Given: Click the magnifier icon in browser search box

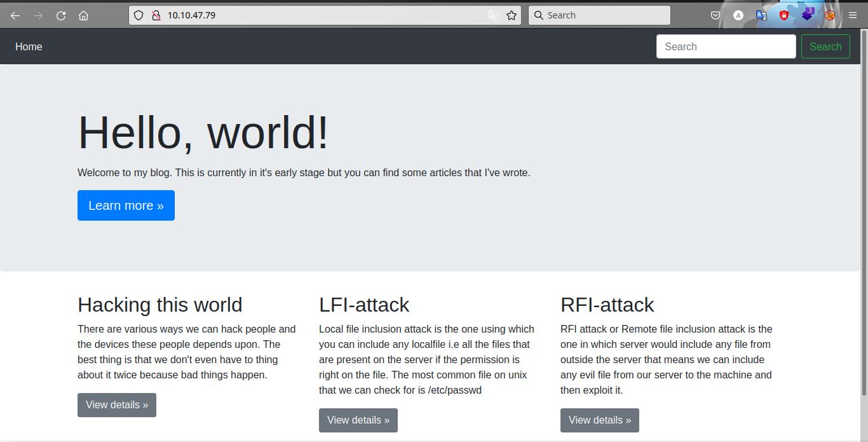Looking at the screenshot, I should [x=538, y=15].
